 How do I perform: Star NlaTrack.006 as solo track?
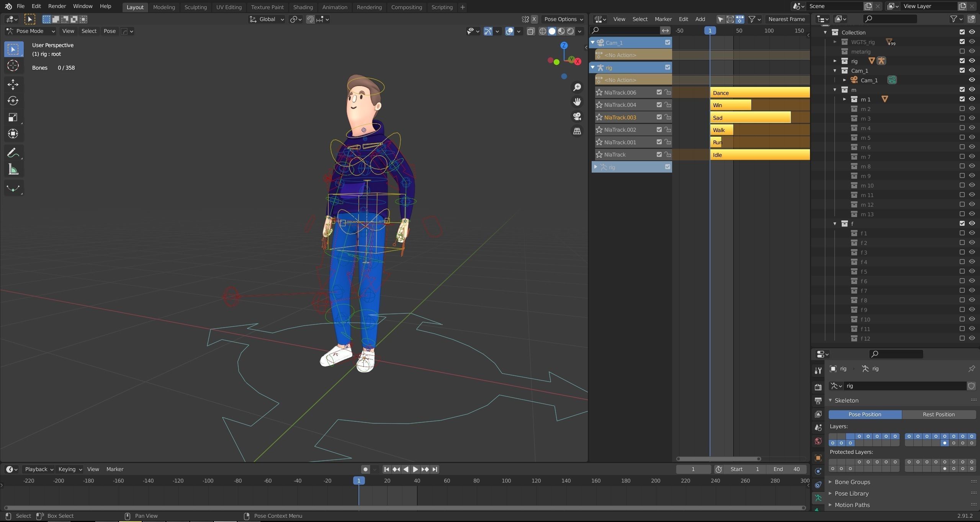[599, 92]
